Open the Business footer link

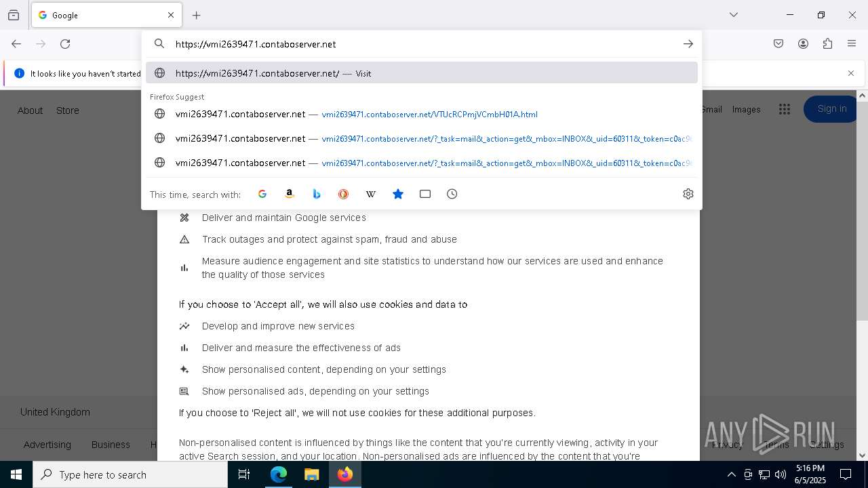[111, 445]
